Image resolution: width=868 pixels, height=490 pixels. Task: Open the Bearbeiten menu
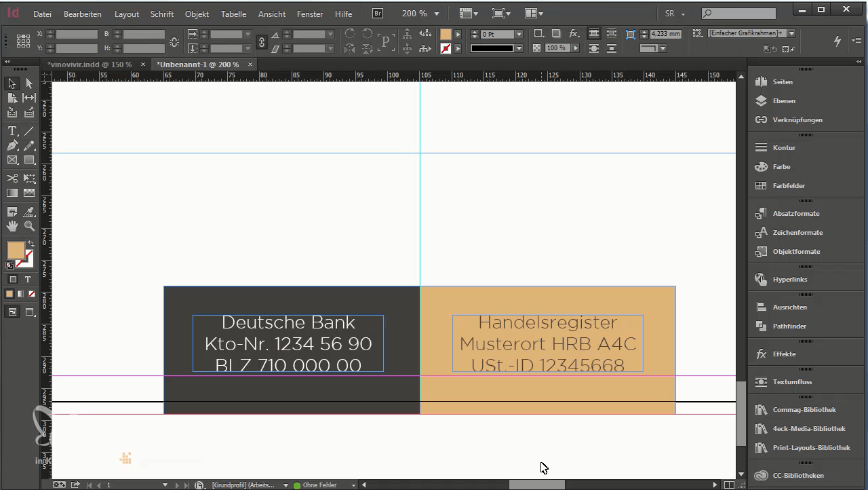(x=83, y=14)
